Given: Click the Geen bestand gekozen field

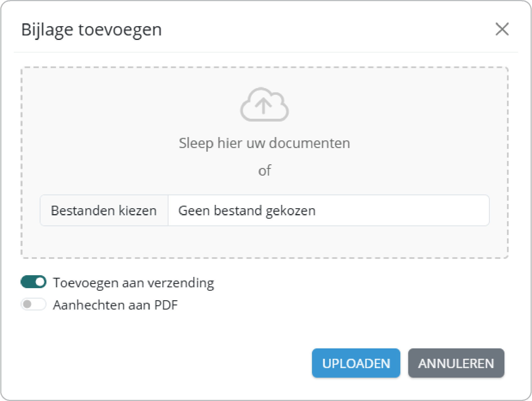Looking at the screenshot, I should pos(328,210).
